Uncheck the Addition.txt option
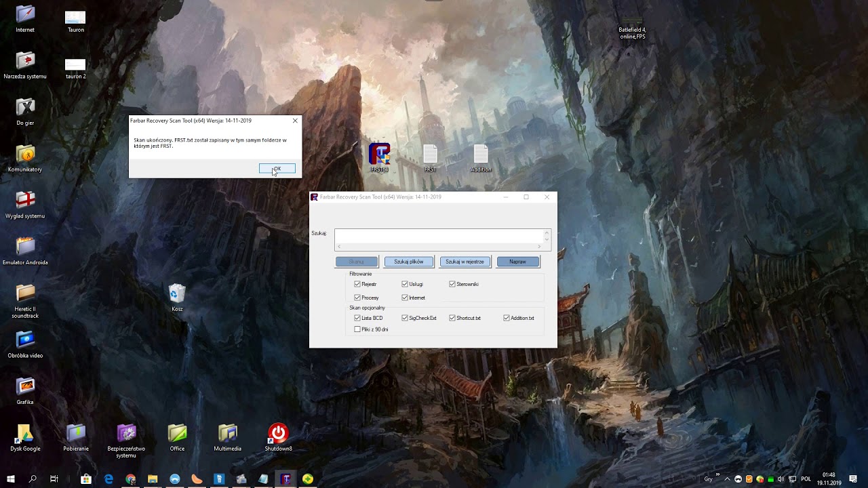This screenshot has width=868, height=488. (507, 318)
